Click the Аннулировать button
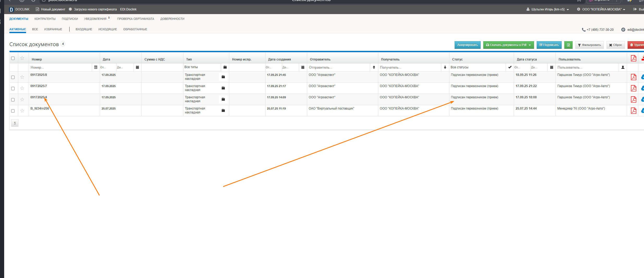644x278 pixels. point(467,45)
